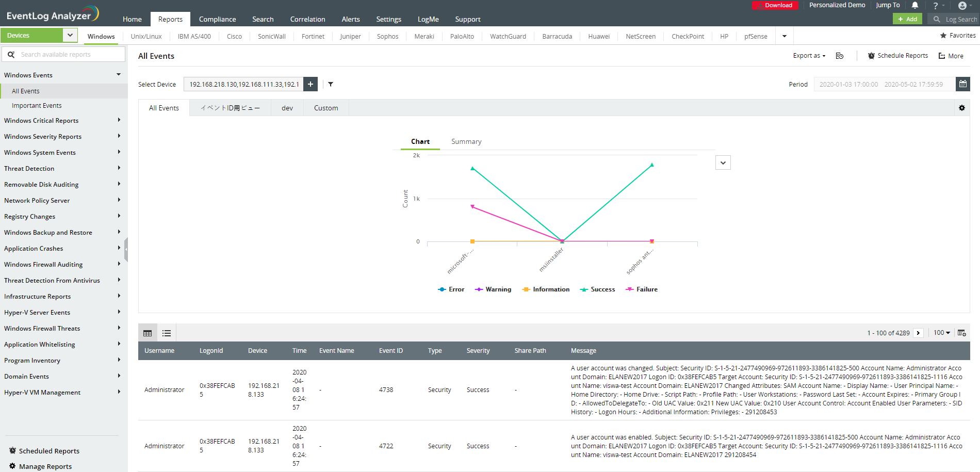Toggle Success series in chart legend
Screen dimensions: 980x472
(x=598, y=289)
